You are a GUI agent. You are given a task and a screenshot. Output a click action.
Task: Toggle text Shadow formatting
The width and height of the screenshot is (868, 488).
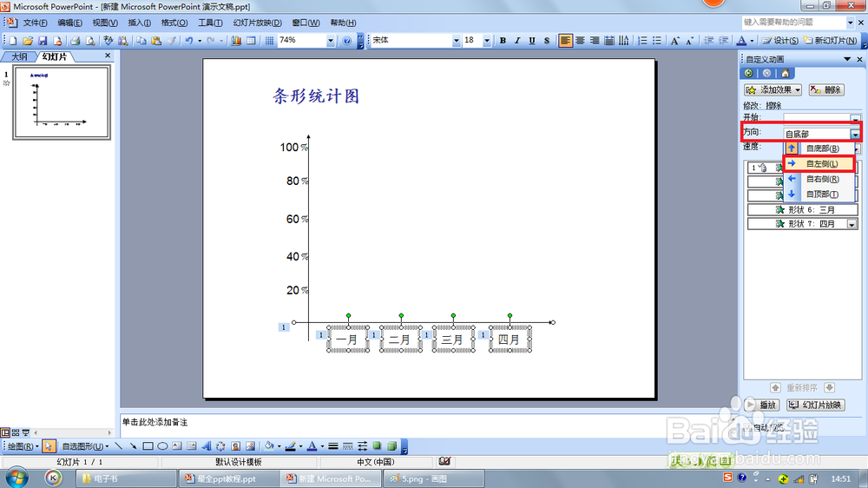click(546, 41)
